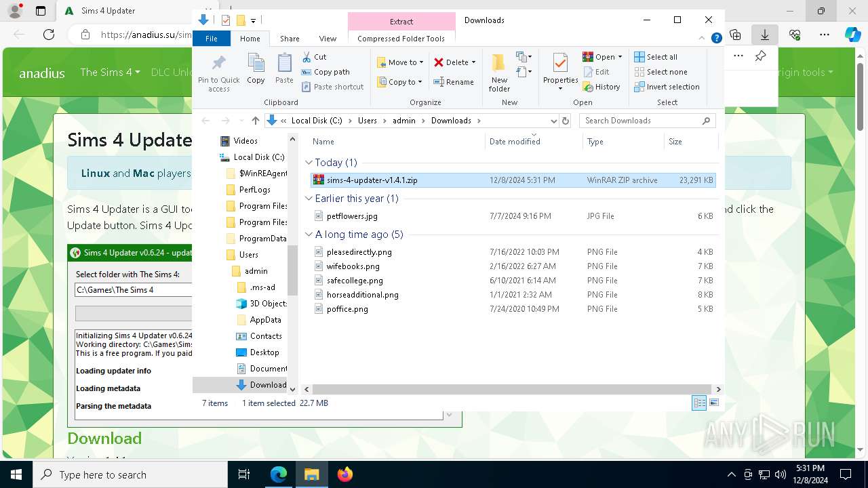Image resolution: width=868 pixels, height=488 pixels.
Task: Click Select all in ribbon
Action: [x=656, y=57]
